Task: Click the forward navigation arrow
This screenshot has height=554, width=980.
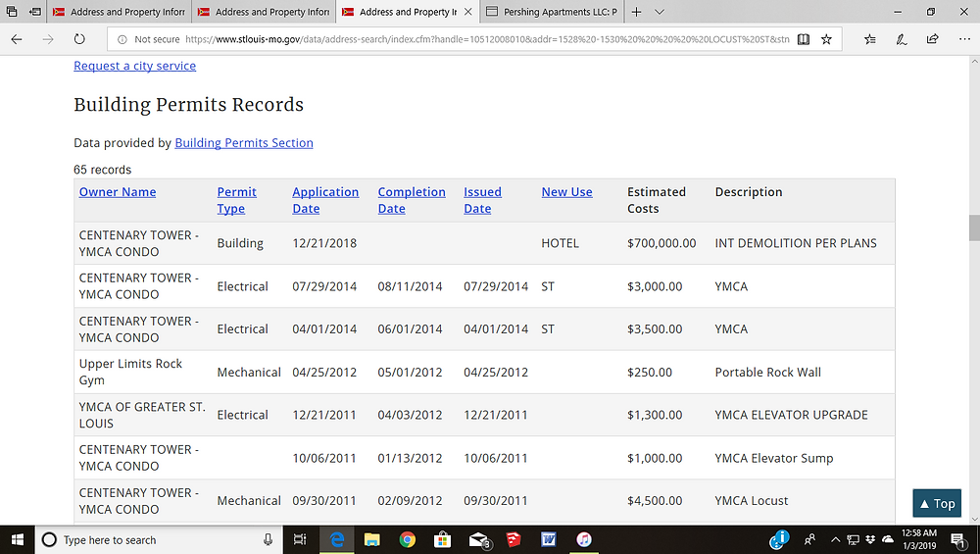Action: tap(48, 39)
